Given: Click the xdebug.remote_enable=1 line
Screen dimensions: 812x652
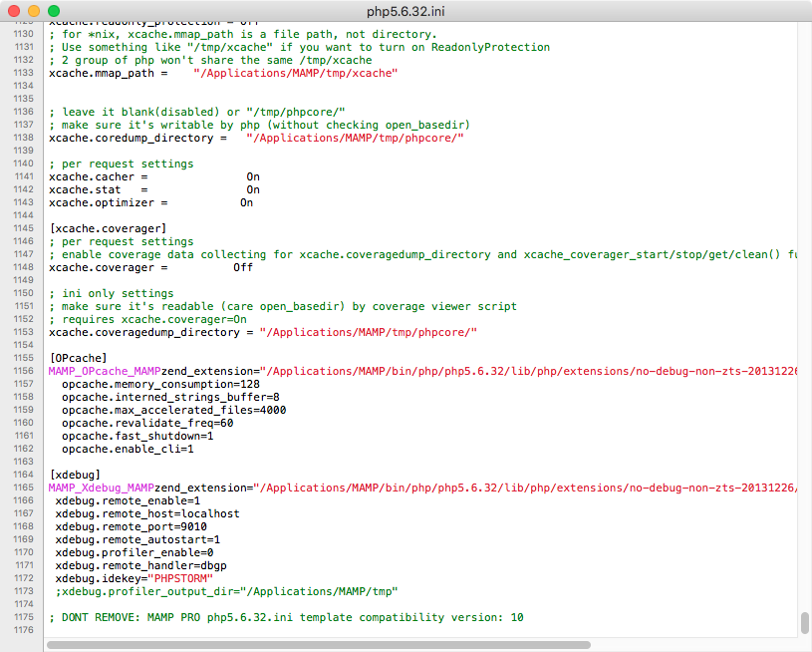Looking at the screenshot, I should (x=128, y=500).
